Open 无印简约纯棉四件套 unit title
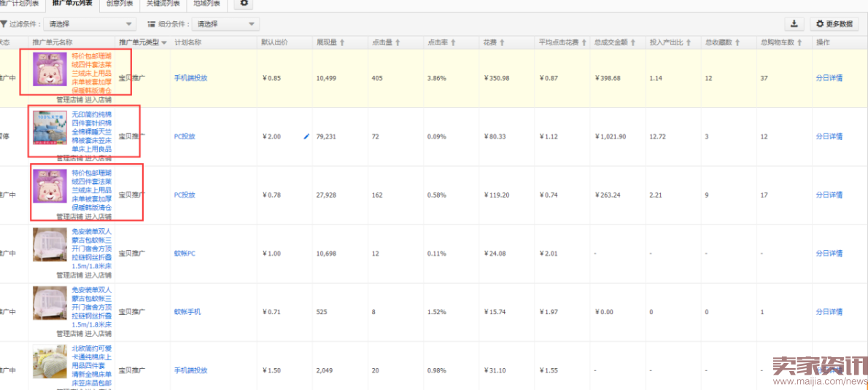This screenshot has height=390, width=868. pyautogui.click(x=91, y=132)
